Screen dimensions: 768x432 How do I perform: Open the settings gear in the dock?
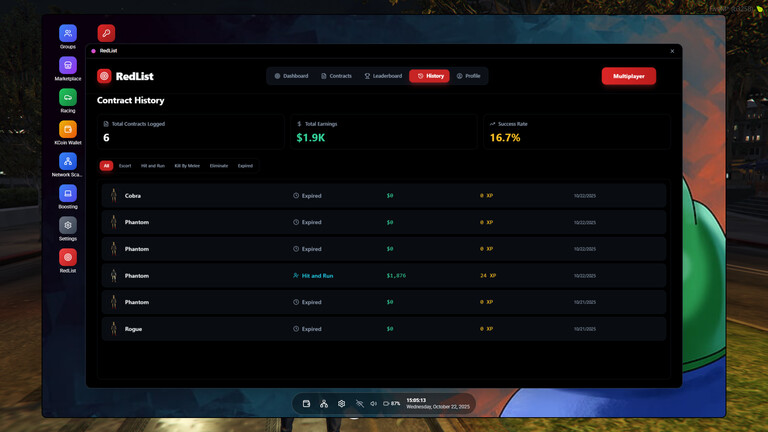[341, 404]
